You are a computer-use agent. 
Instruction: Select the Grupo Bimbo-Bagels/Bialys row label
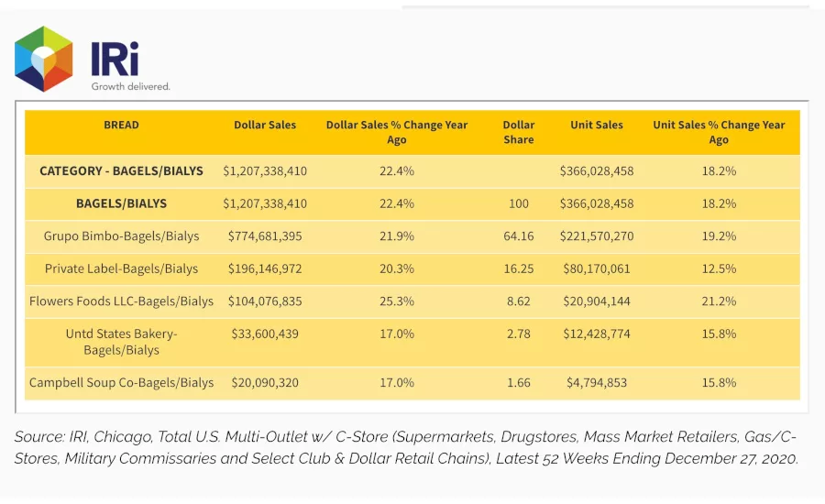pos(122,236)
